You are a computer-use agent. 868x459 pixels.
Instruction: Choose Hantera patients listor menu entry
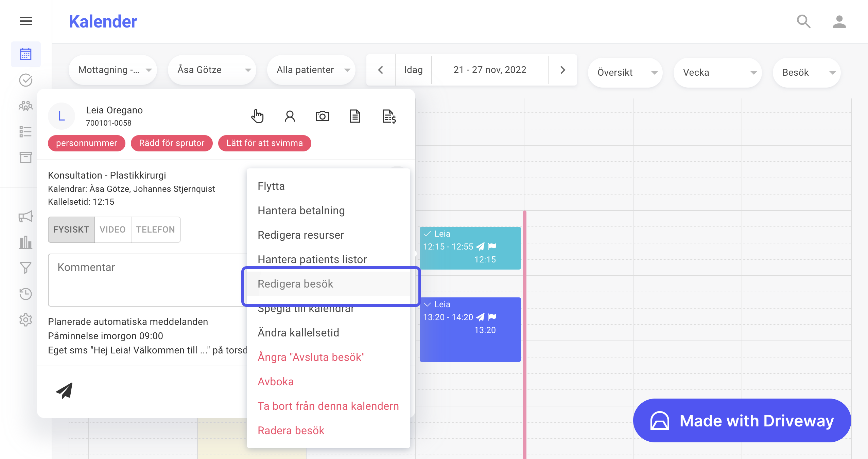[x=328, y=260]
